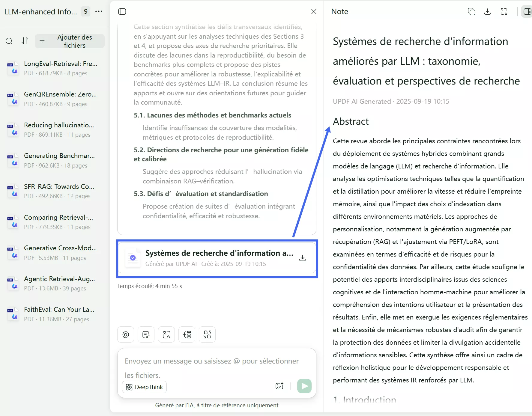Attach an image to your message

[x=279, y=386]
